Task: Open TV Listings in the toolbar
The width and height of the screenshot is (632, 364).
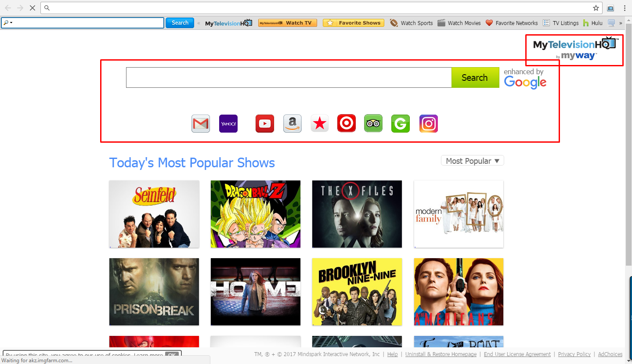Action: [561, 23]
